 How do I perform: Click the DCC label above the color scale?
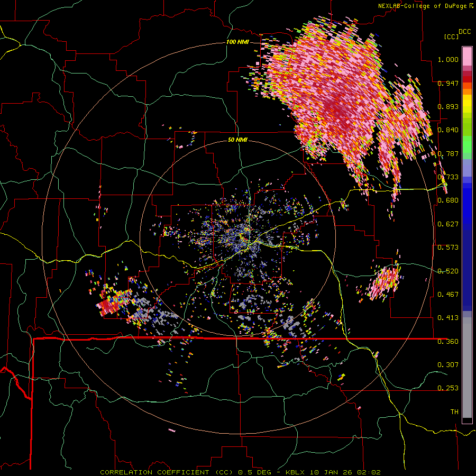click(x=464, y=32)
